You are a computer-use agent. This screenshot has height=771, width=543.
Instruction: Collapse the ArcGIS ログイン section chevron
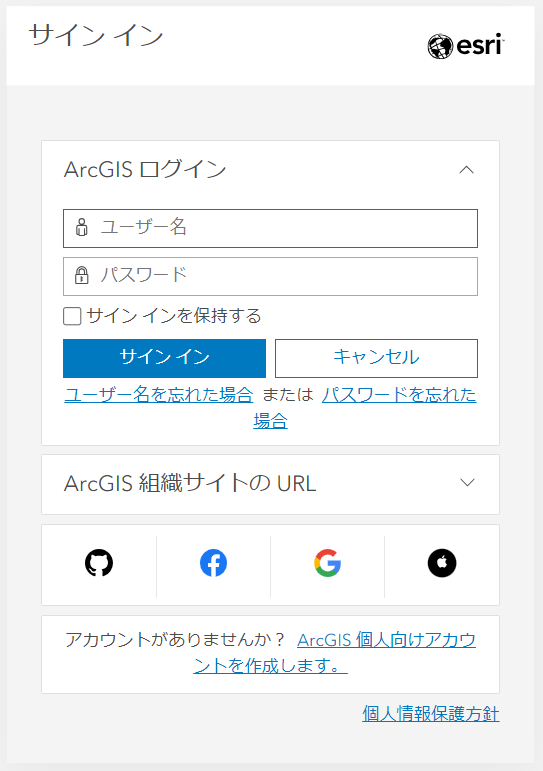coord(466,170)
